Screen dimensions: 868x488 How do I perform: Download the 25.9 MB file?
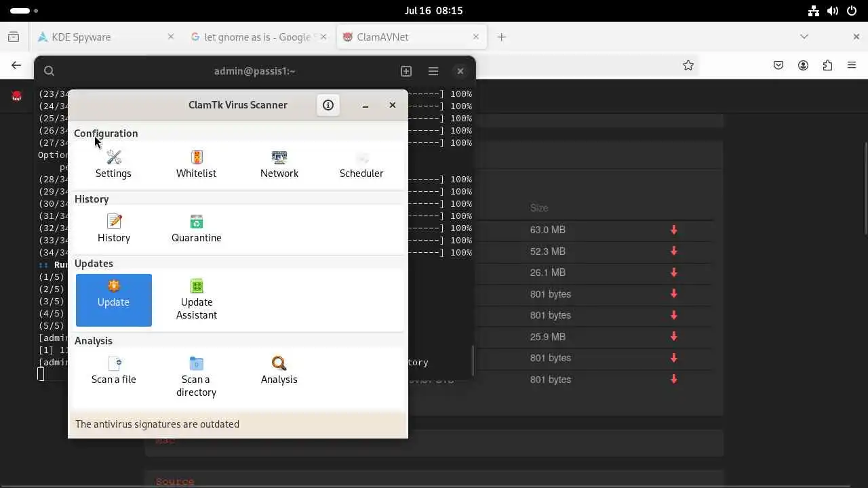674,337
